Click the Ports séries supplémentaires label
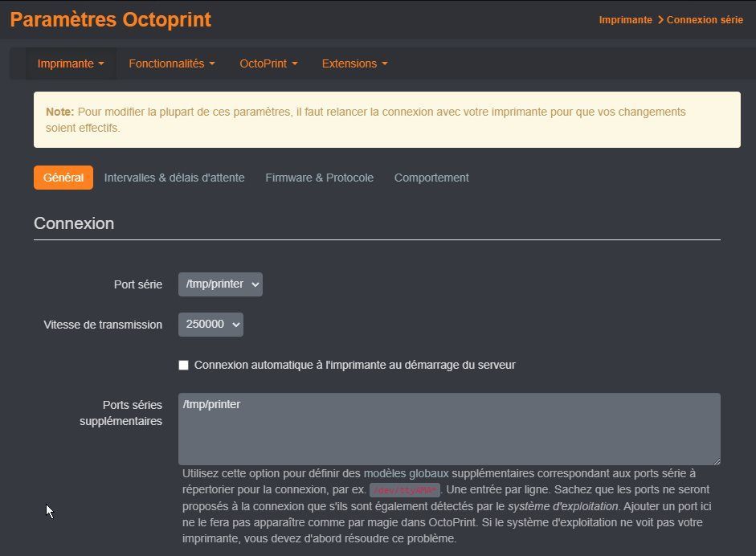The image size is (756, 556). click(x=121, y=413)
